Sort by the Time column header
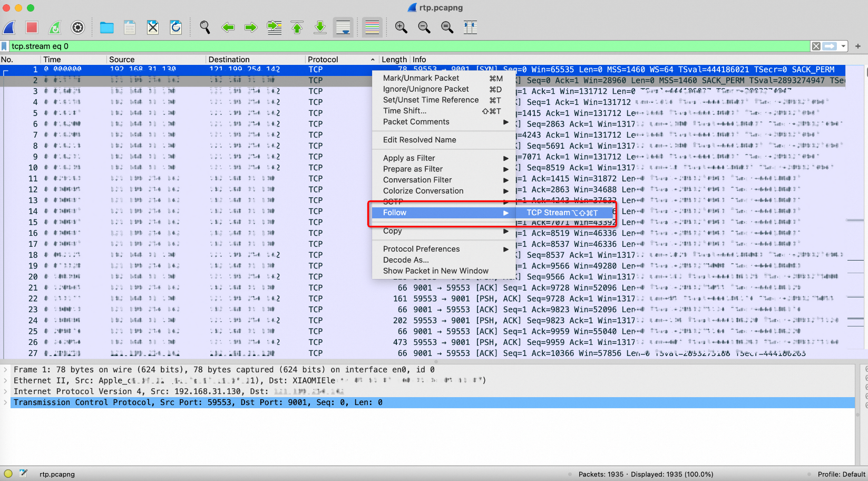Viewport: 868px width, 481px height. [x=74, y=60]
